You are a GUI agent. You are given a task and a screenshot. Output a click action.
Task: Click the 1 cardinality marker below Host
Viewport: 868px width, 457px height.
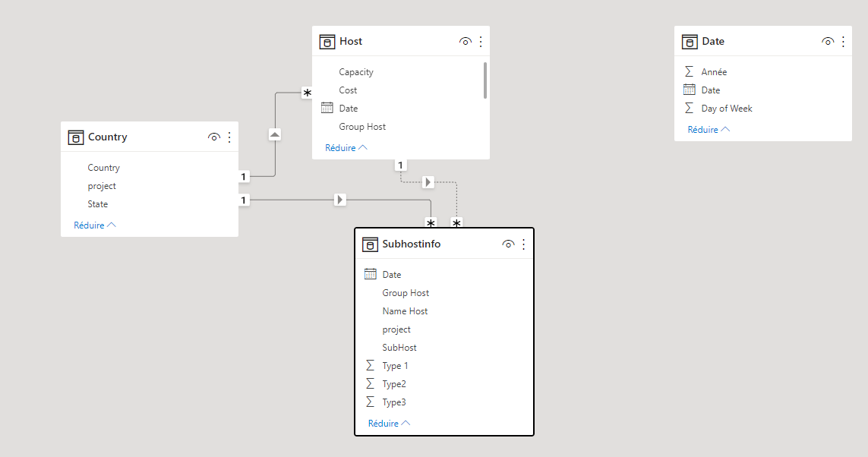tap(401, 165)
